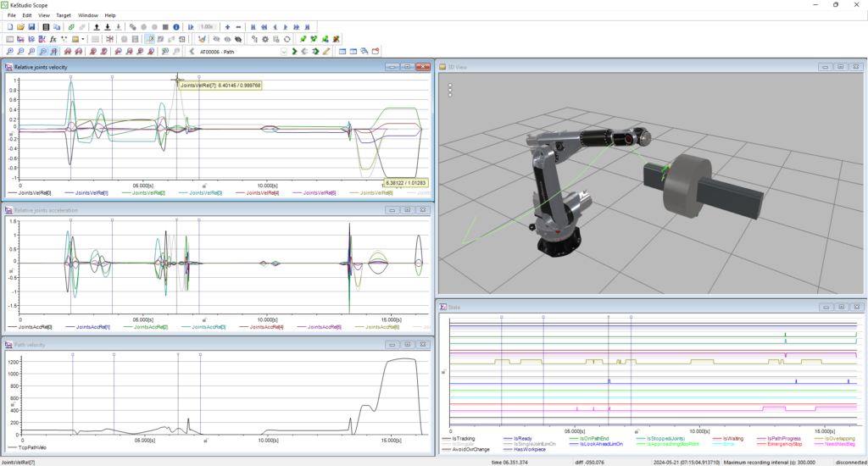This screenshot has height=466, width=868.
Task: Jump to first sample playback button
Action: click(x=253, y=26)
